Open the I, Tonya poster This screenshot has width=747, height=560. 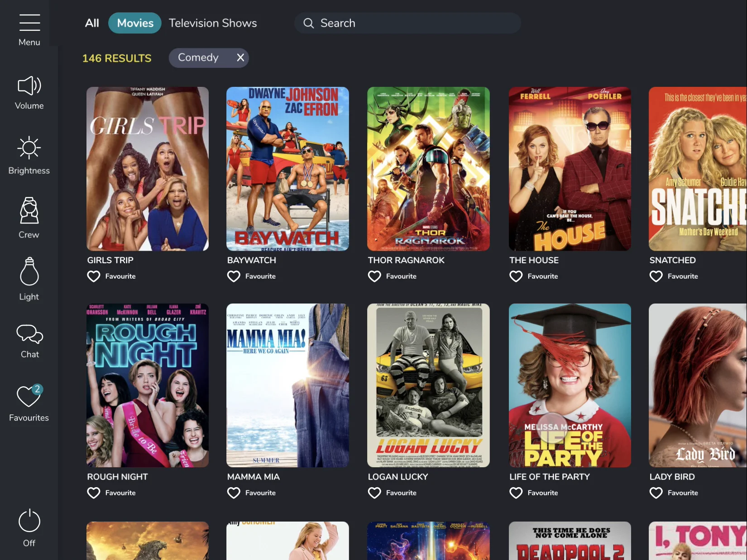click(698, 541)
